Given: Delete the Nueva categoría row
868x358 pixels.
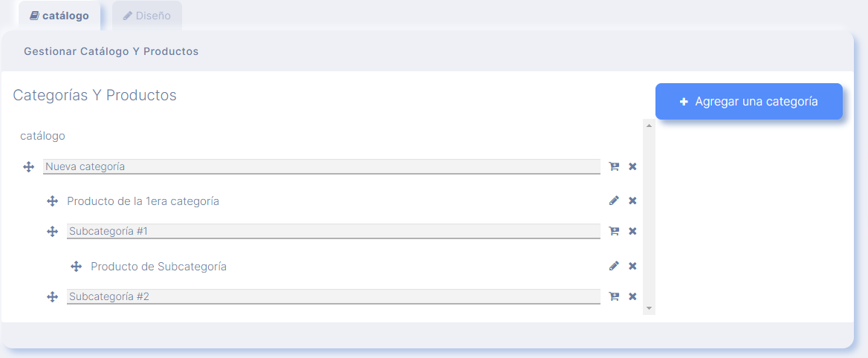Looking at the screenshot, I should [x=632, y=166].
